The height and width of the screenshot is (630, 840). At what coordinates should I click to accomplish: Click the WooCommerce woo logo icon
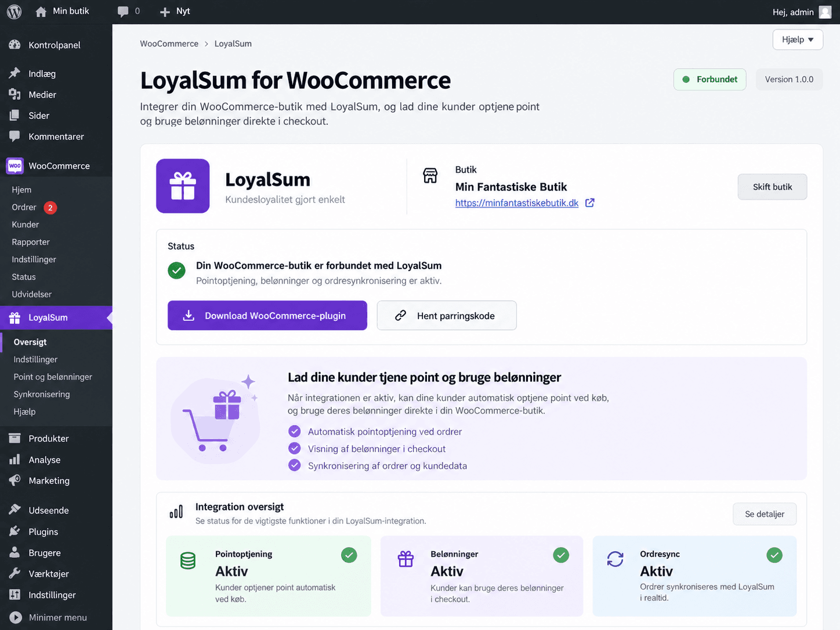15,166
